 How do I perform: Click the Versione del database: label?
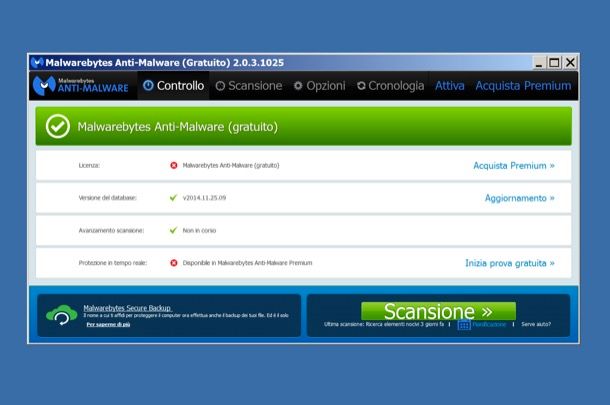108,198
